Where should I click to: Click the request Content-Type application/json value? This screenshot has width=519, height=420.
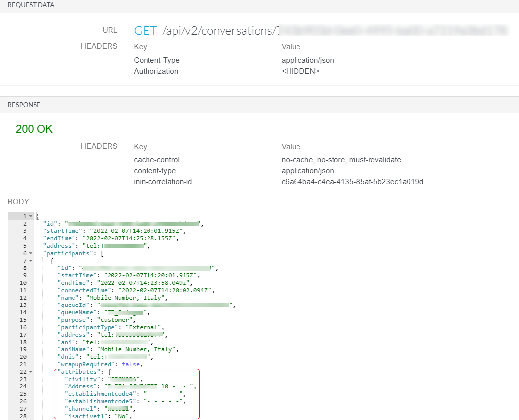(x=308, y=60)
